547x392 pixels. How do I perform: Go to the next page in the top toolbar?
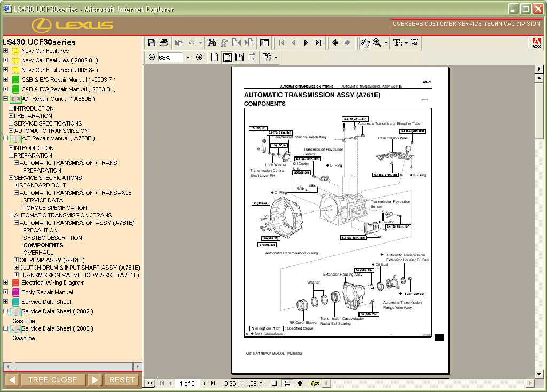[306, 43]
